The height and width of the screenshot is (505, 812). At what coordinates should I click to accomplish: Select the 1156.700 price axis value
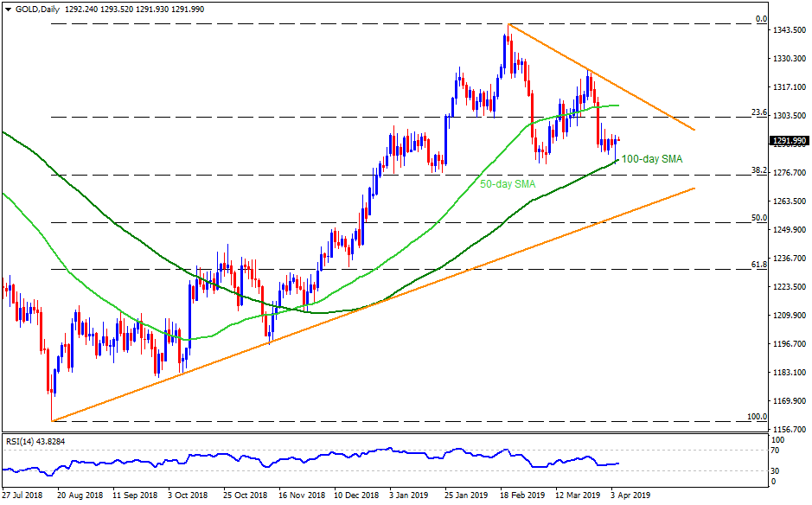[787, 429]
